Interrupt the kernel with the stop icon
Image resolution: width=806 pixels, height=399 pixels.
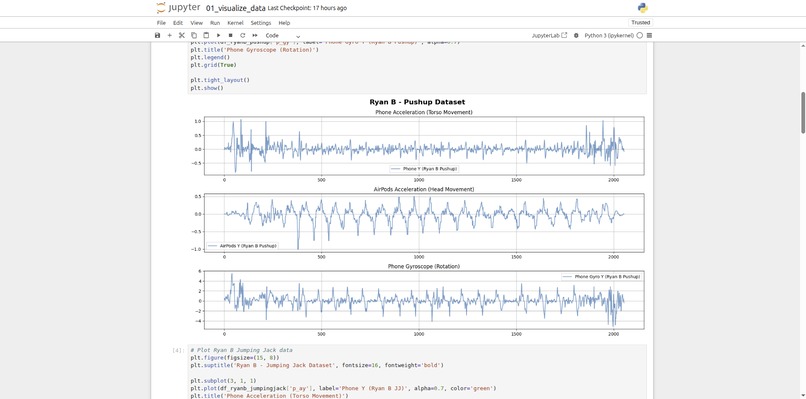coord(230,35)
